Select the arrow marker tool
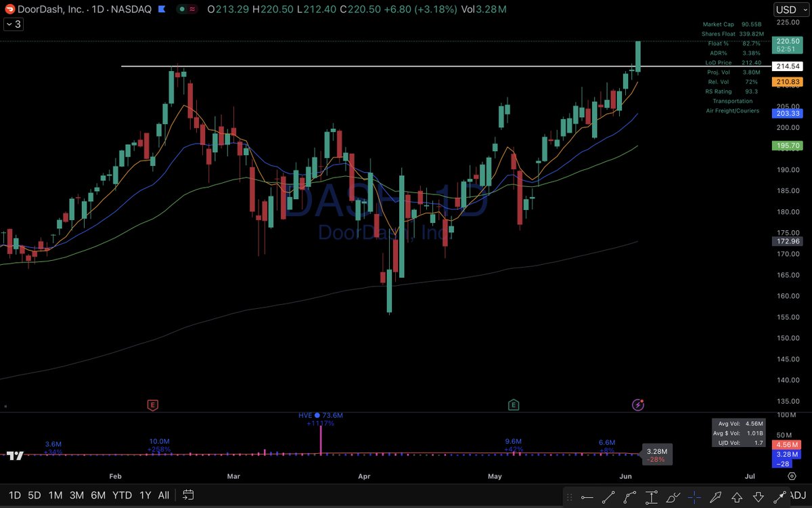Screen dimensions: 812x508 point(716,496)
